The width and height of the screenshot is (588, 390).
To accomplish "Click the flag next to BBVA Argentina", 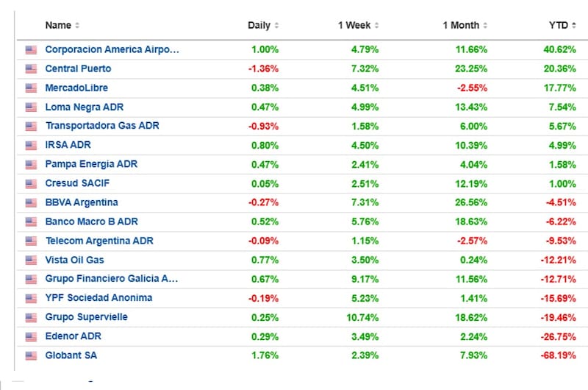I will [31, 203].
